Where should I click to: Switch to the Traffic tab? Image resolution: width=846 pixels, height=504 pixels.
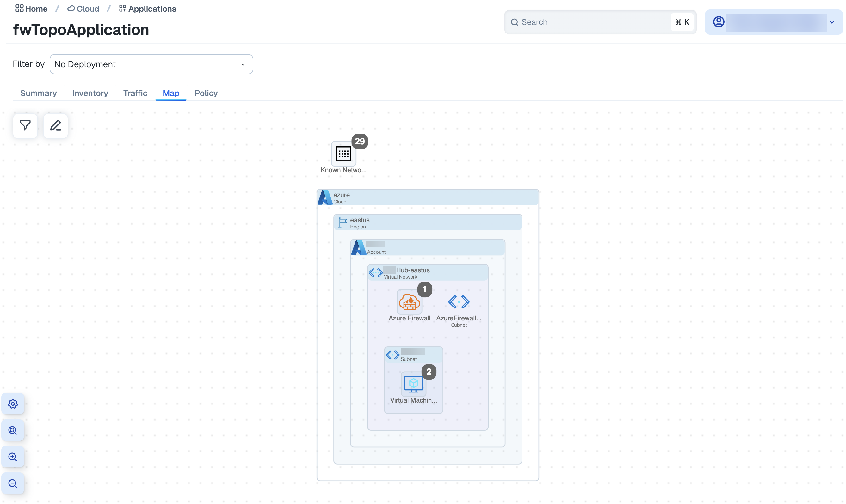135,93
